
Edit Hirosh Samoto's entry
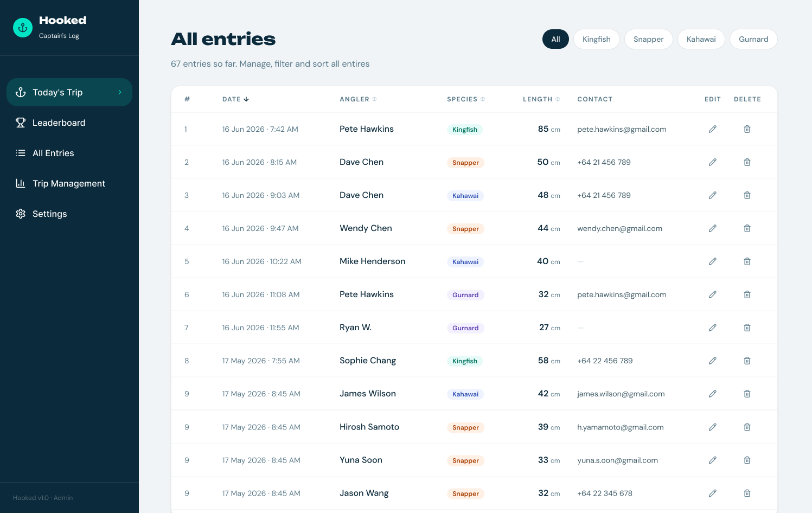[x=713, y=427]
